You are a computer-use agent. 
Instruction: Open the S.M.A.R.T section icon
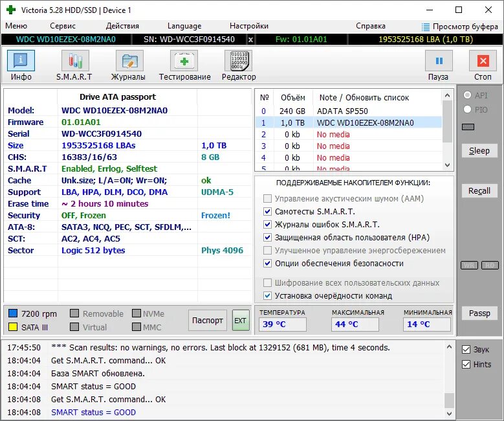(x=75, y=60)
